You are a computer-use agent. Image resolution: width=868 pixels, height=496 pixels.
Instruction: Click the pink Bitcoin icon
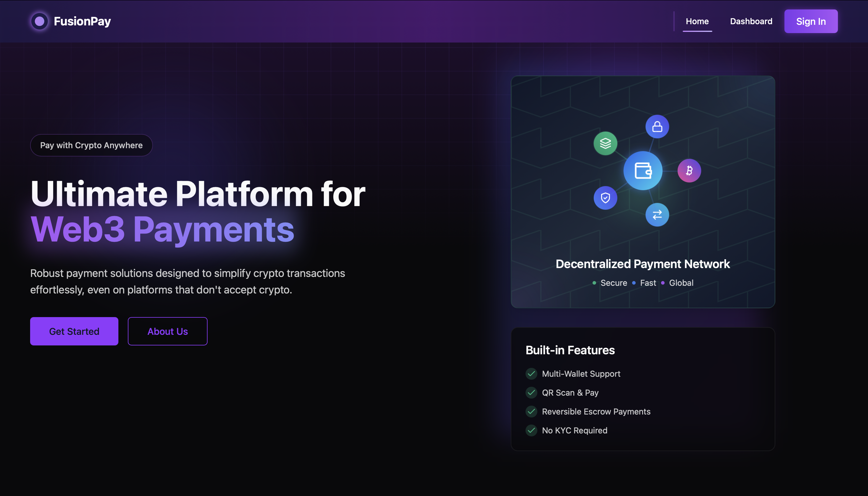pyautogui.click(x=689, y=171)
